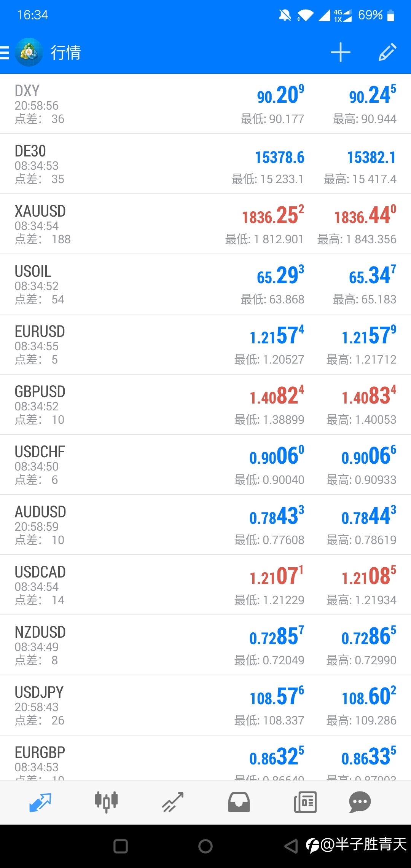
Task: Switch to the Quotes tab arrows icon
Action: click(x=40, y=802)
